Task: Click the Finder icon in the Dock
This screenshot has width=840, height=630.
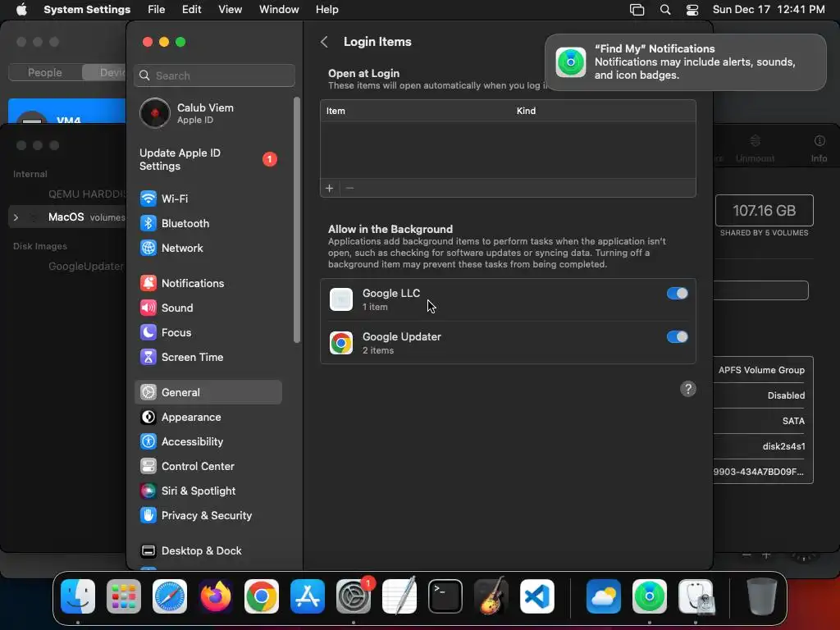Action: (78, 596)
